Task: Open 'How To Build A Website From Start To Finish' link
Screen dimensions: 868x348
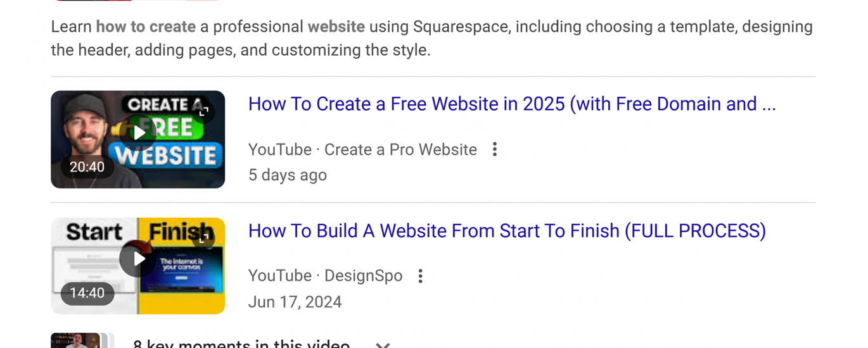Action: point(507,231)
